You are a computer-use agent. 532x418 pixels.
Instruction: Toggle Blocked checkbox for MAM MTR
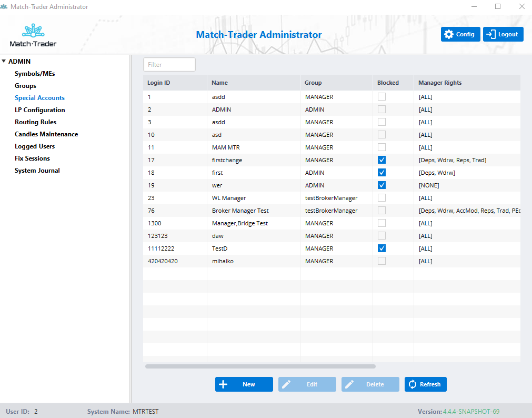tap(382, 147)
